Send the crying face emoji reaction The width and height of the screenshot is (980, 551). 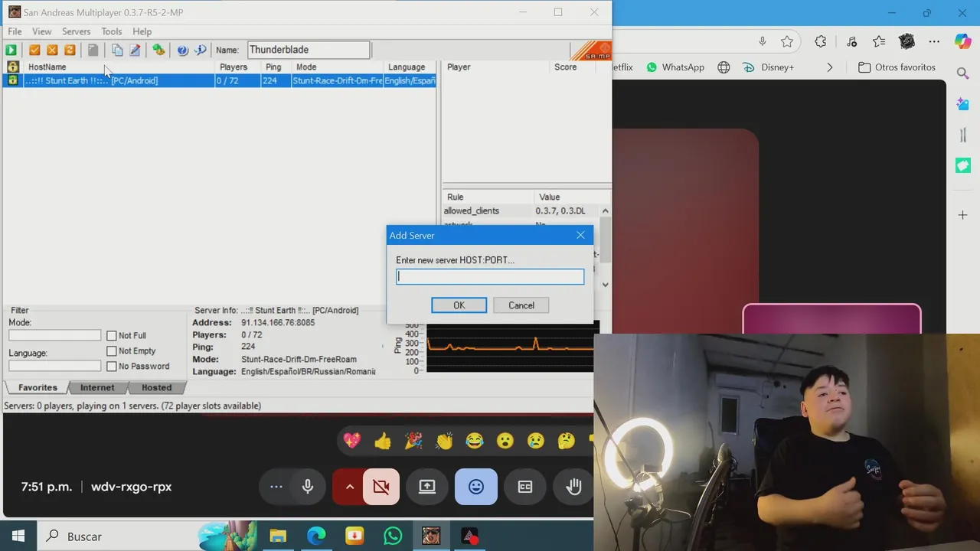[x=536, y=441]
